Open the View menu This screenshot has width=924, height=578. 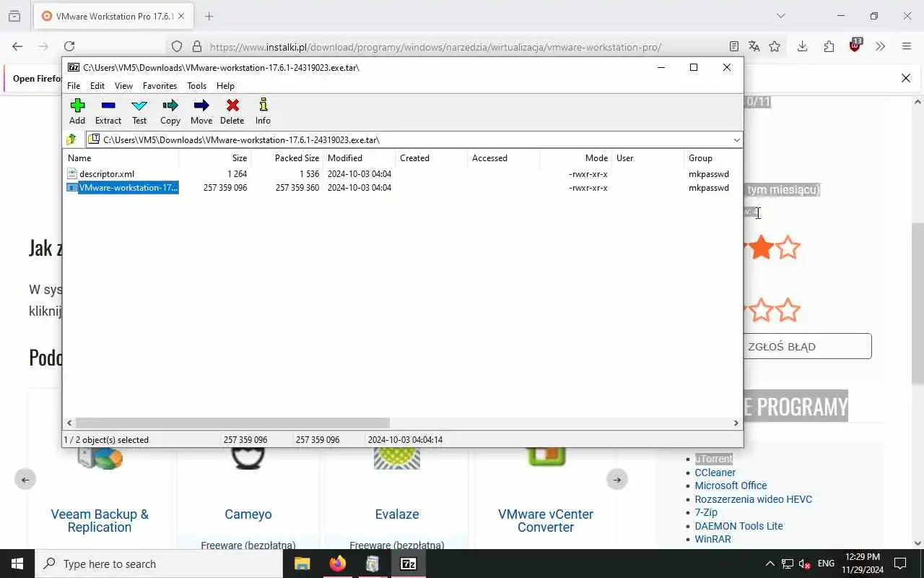(x=123, y=85)
